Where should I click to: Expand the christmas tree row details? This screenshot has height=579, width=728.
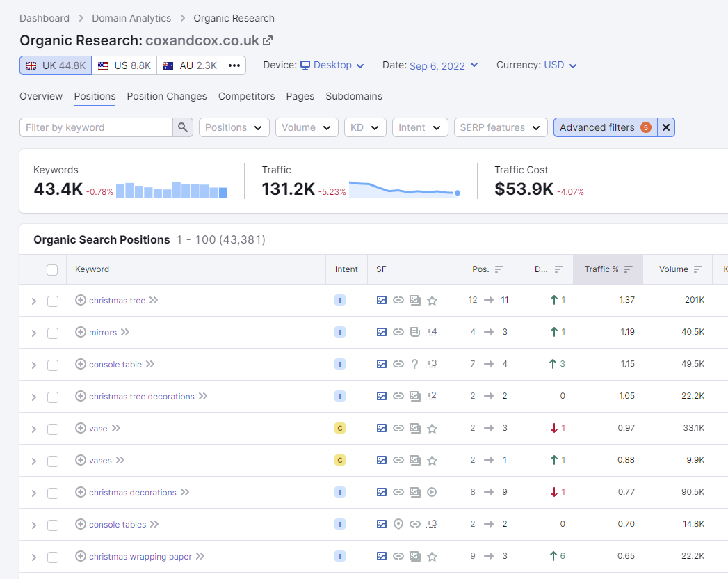click(x=33, y=300)
